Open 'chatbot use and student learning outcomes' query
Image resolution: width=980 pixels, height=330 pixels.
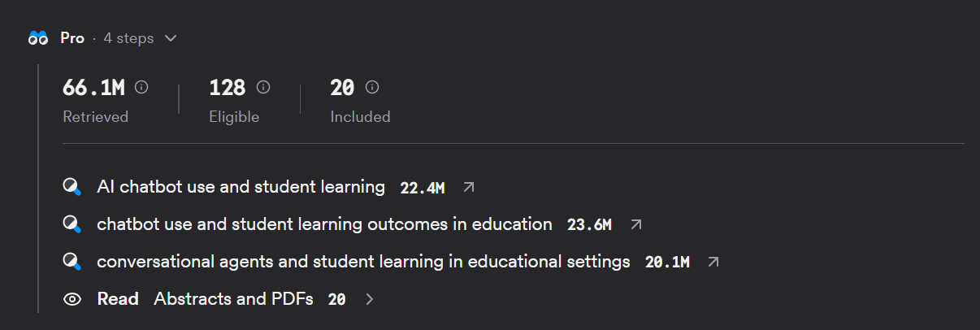pos(324,224)
